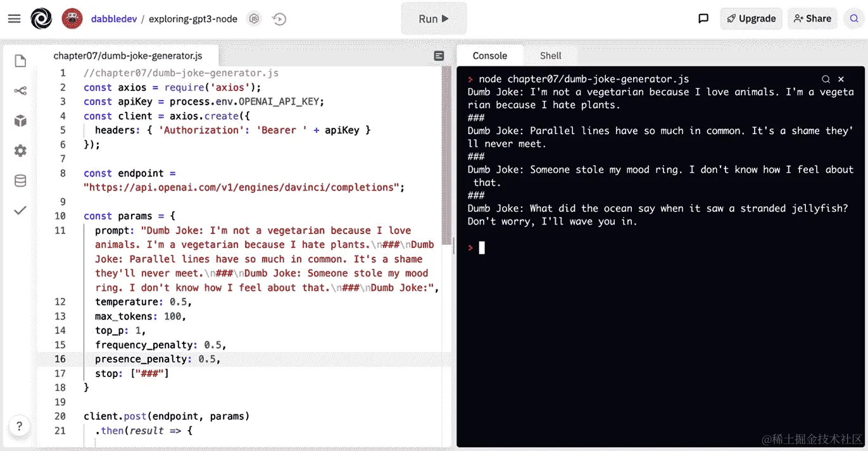Click the help question mark button
868x451 pixels.
click(19, 426)
